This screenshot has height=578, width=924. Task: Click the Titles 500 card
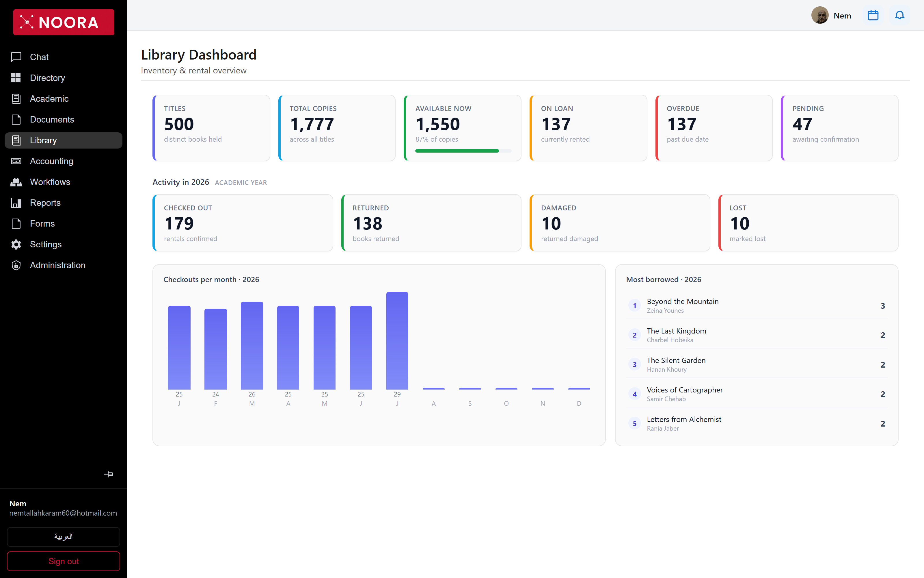click(x=211, y=128)
